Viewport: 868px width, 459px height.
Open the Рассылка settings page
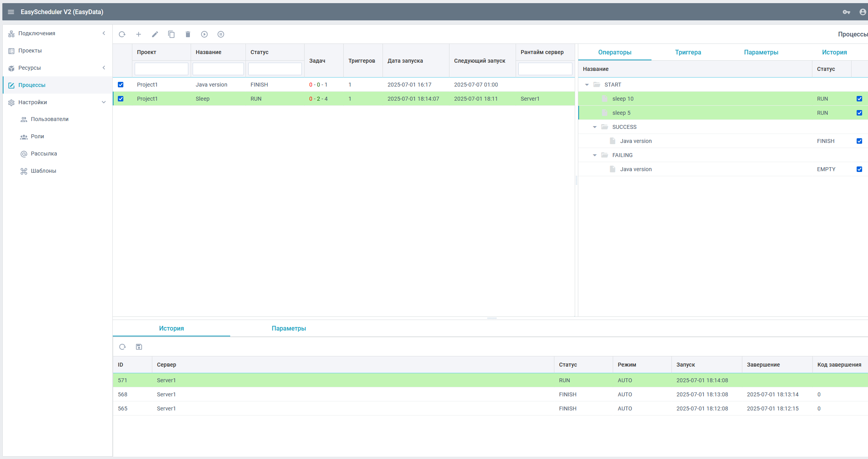coord(43,154)
